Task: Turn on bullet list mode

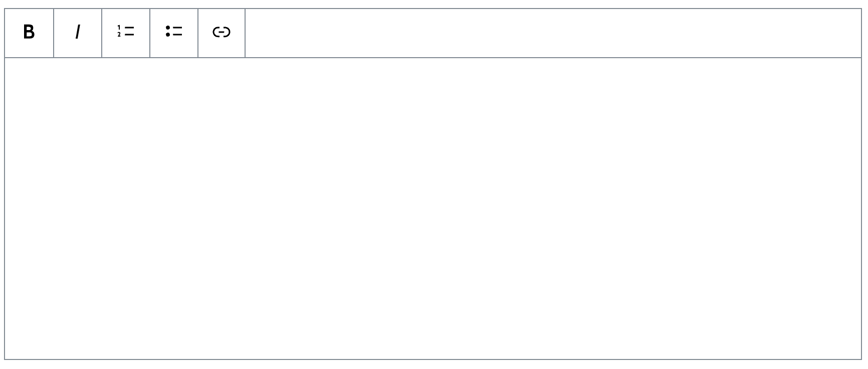Action: (174, 33)
